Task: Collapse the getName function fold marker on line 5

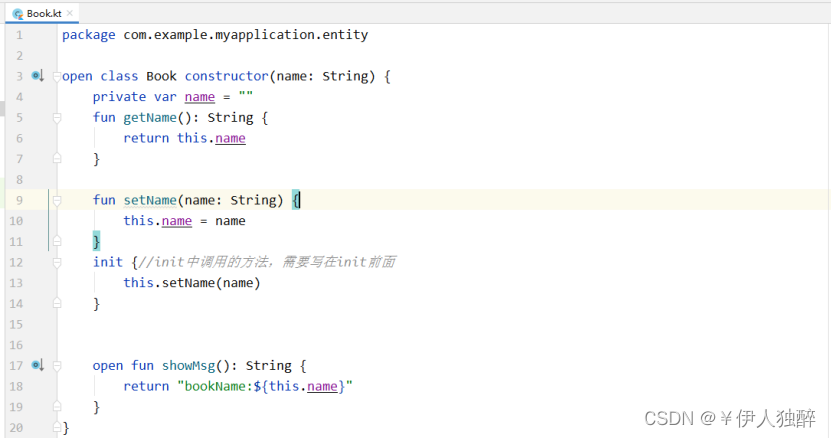Action: [x=57, y=118]
